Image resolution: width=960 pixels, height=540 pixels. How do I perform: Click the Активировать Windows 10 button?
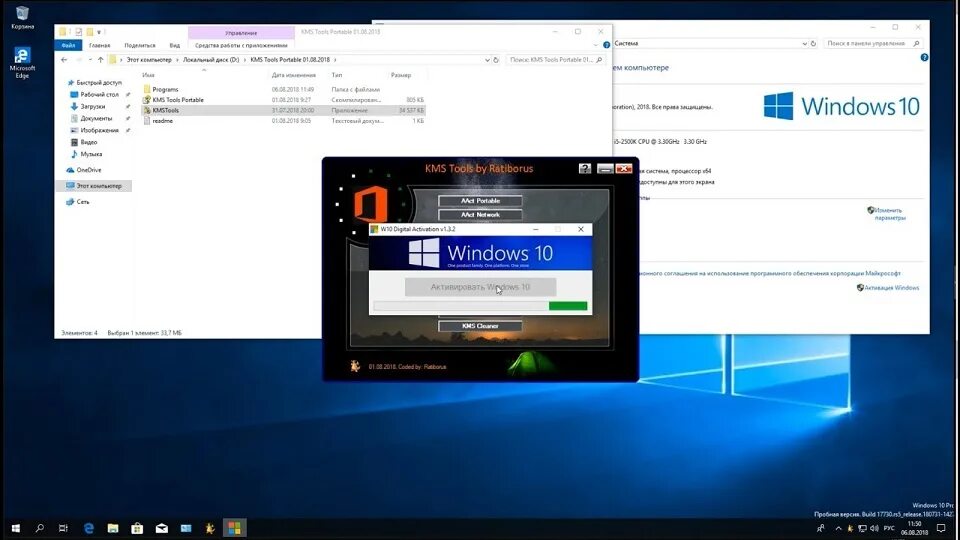coord(480,287)
